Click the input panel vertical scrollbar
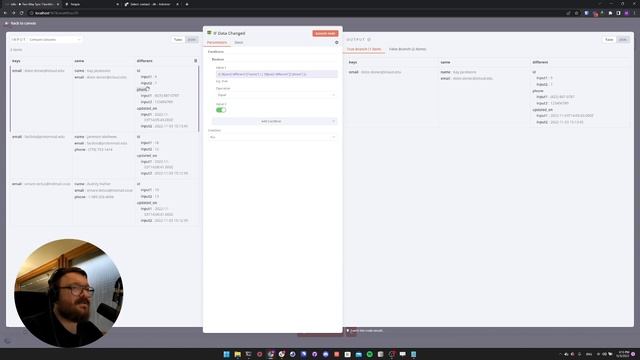 [x=199, y=98]
